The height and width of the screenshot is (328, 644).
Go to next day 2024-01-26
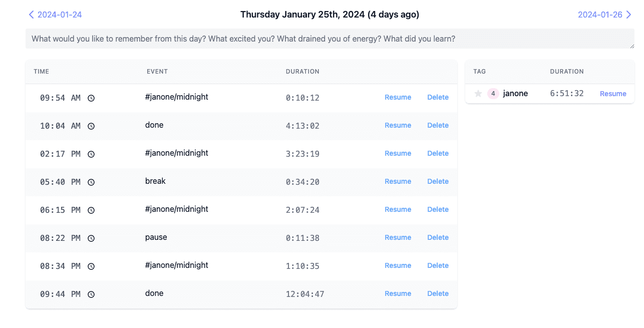pyautogui.click(x=605, y=15)
